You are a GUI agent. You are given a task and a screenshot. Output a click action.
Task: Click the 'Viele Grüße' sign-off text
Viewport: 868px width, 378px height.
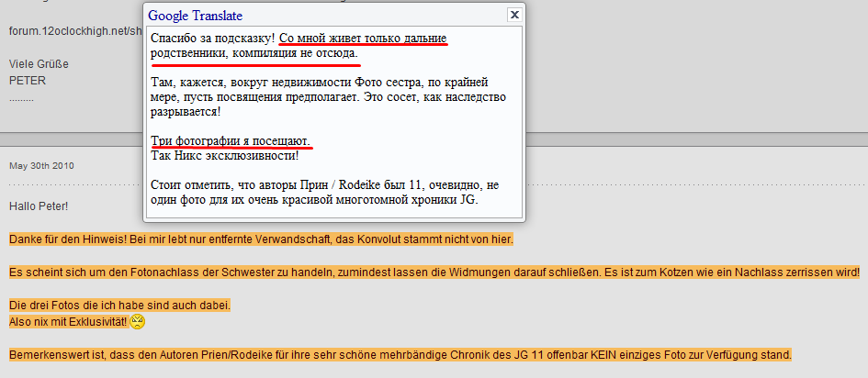pos(39,64)
